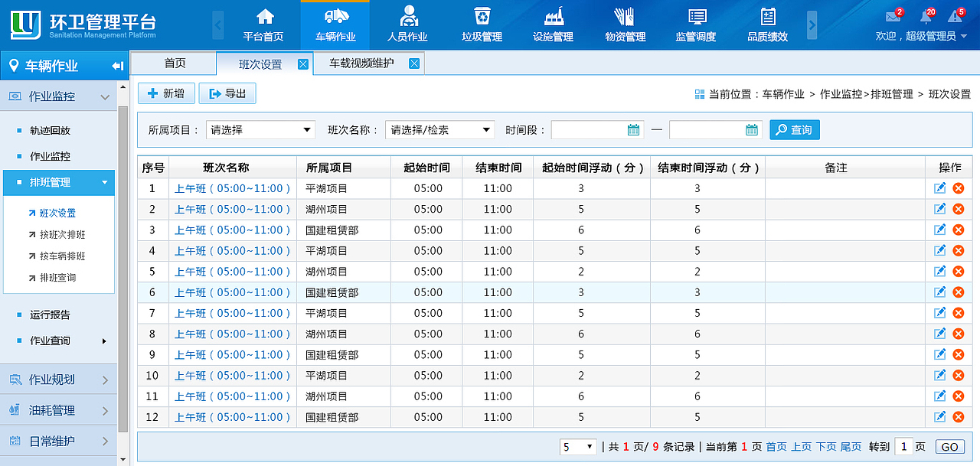Image resolution: width=980 pixels, height=466 pixels.
Task: Open 人员作业 personnel module
Action: click(407, 25)
